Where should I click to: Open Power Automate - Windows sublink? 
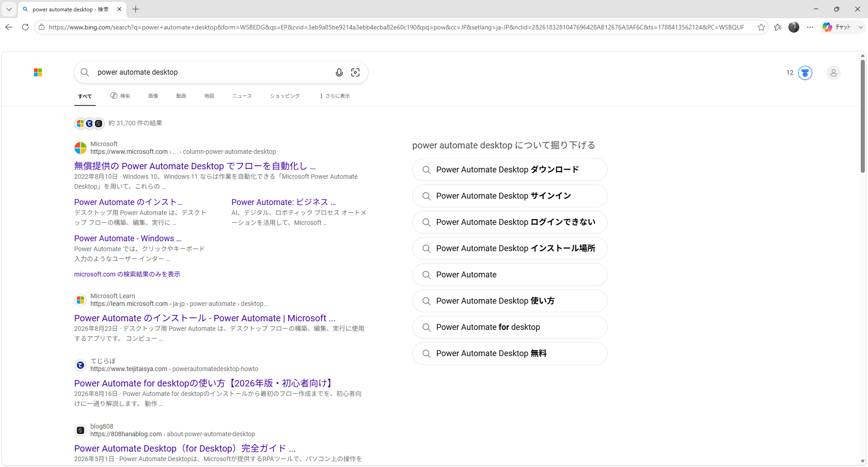coord(128,238)
